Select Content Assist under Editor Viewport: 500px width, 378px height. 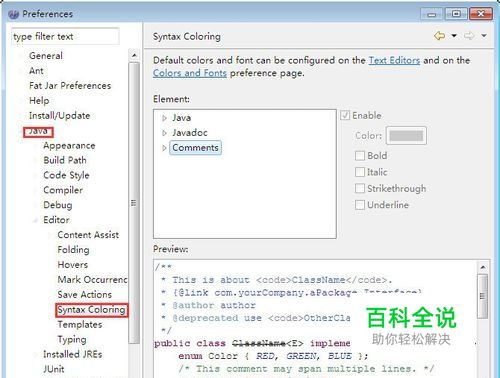(88, 235)
